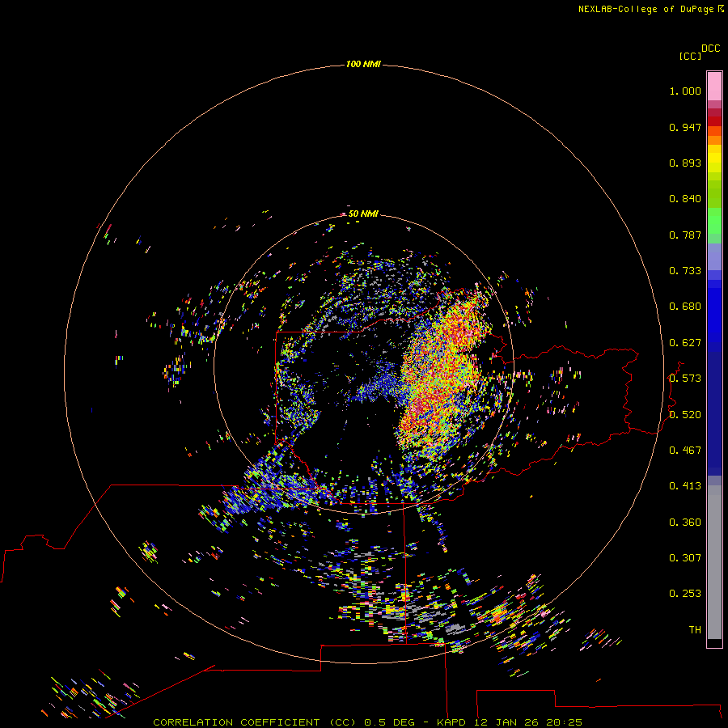Click the 0.680 color scale value
728x728 pixels.
[685, 307]
